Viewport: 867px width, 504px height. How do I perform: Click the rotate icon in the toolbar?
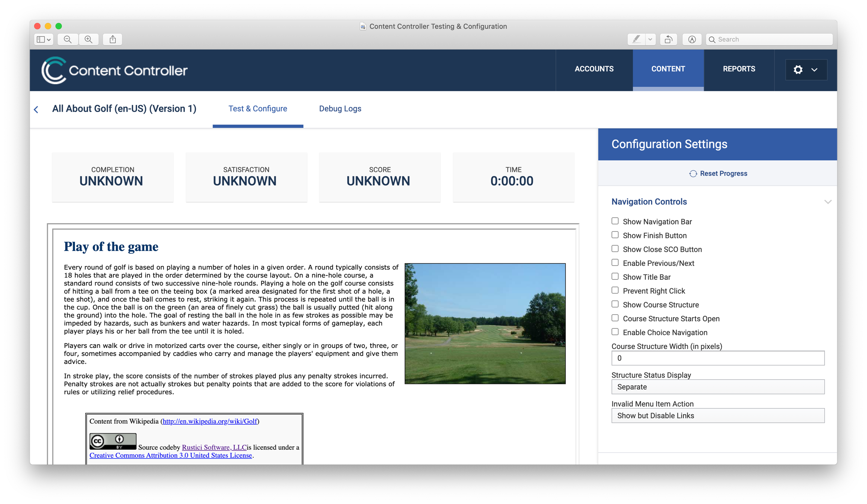[668, 39]
